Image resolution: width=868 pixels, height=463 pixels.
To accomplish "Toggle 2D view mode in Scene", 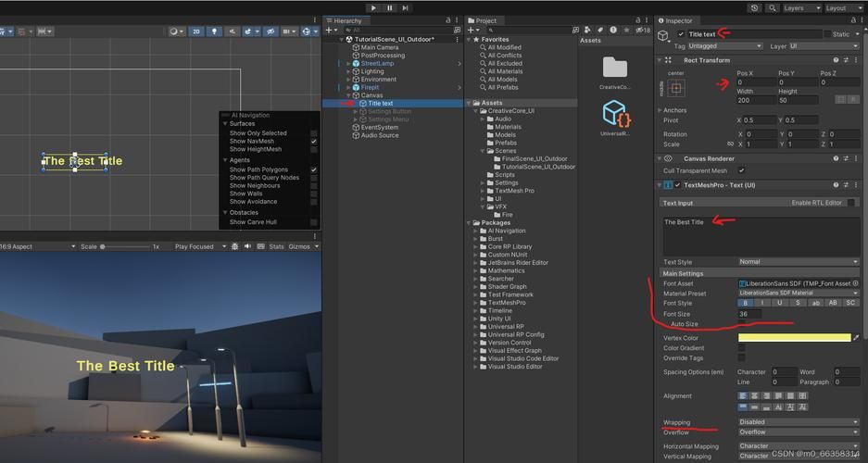I will pos(196,31).
